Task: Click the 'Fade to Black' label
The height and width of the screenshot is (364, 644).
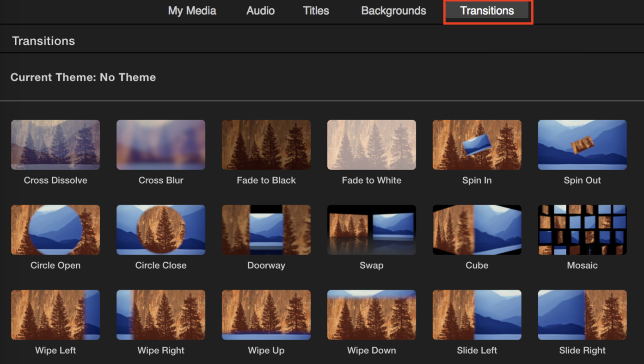Action: tap(266, 180)
